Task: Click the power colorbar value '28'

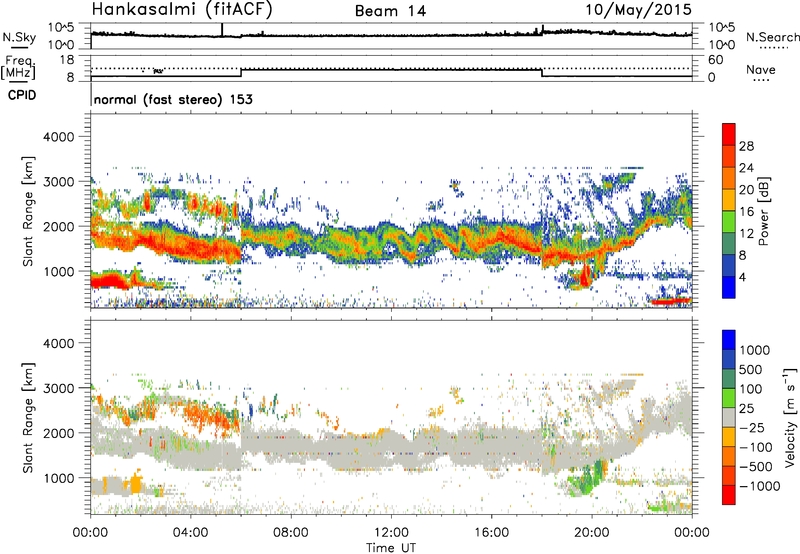Action: [746, 146]
